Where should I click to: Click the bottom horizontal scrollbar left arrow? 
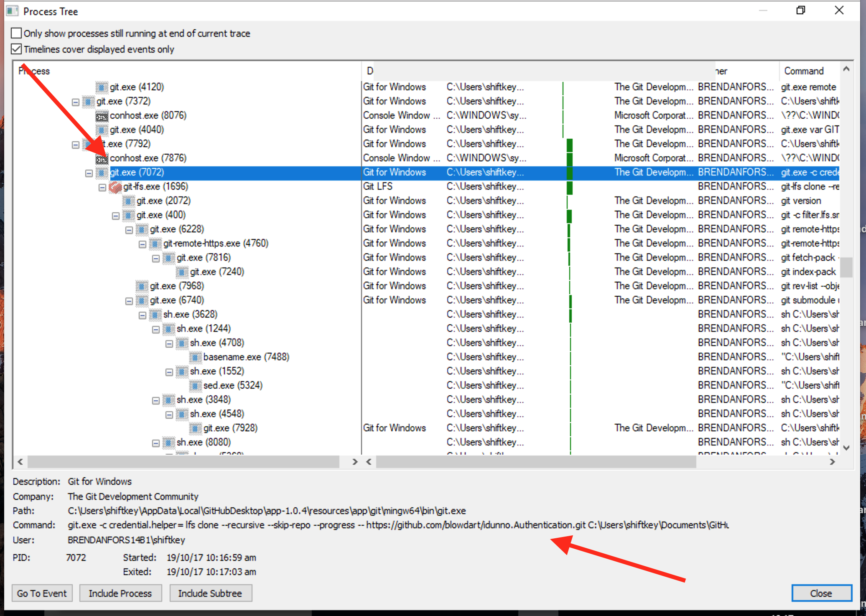click(x=20, y=462)
